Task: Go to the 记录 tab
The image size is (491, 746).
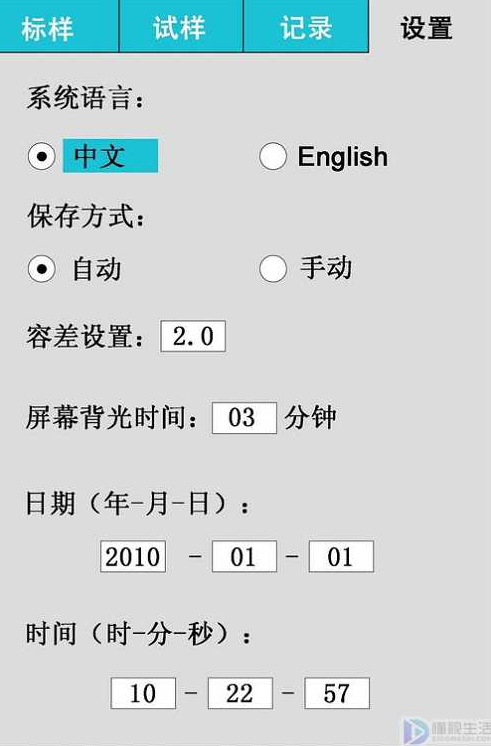Action: pyautogui.click(x=306, y=26)
